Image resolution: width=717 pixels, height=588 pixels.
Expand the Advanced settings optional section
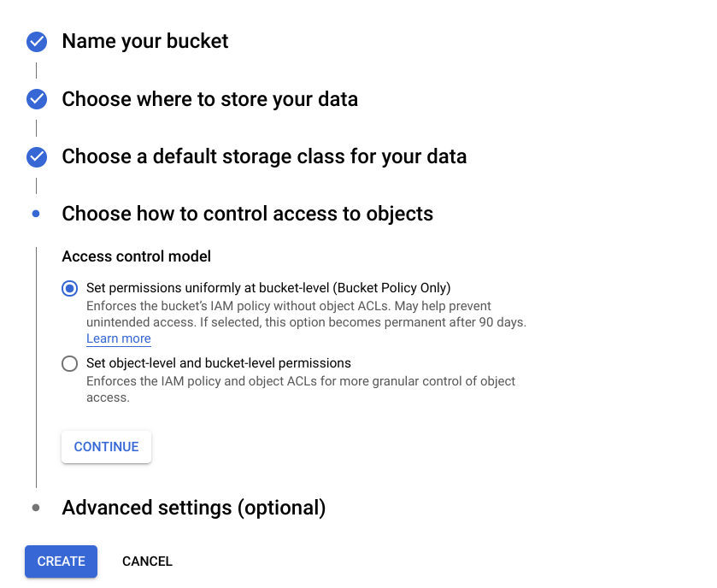(193, 507)
